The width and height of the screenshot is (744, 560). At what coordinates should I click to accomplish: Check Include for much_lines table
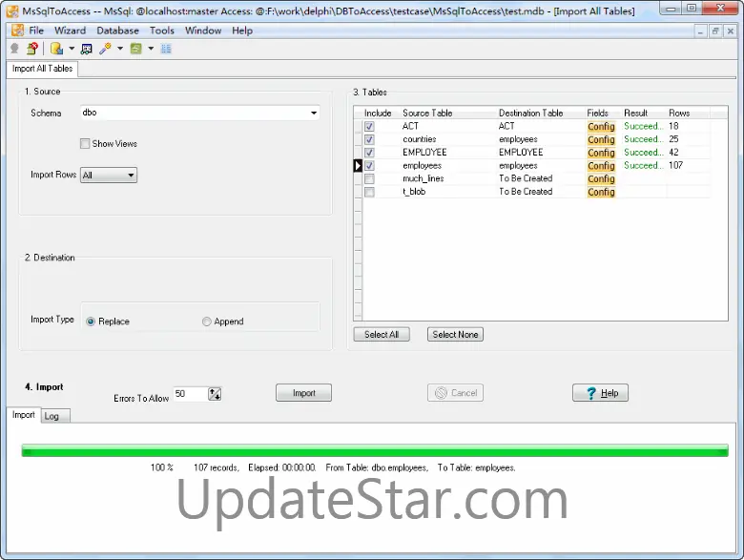(x=369, y=179)
